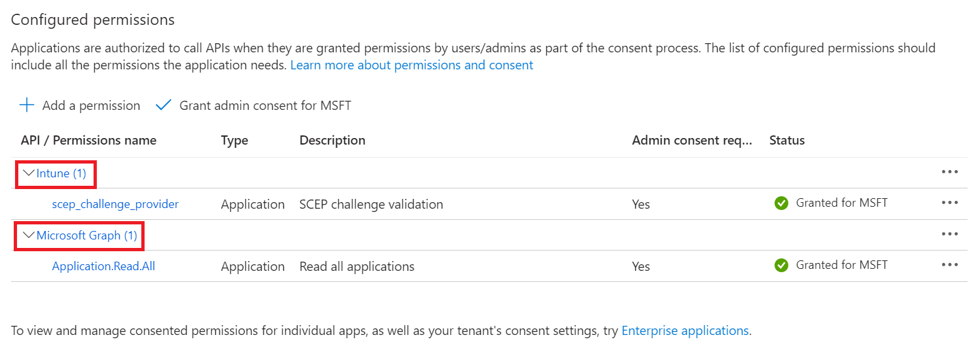Viewport: 980px width, 350px height.
Task: Collapse the Microsoft Graph group chevron
Action: click(x=28, y=236)
